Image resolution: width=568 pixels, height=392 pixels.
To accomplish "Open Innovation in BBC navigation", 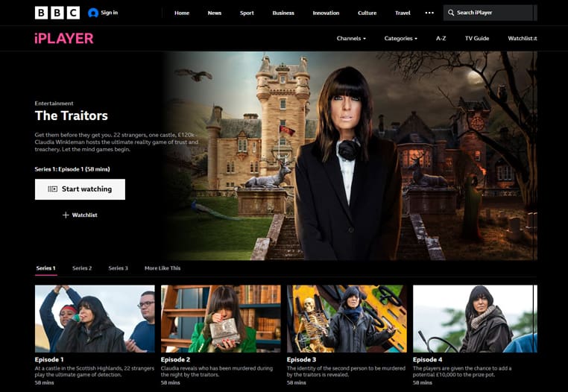I will click(x=326, y=13).
